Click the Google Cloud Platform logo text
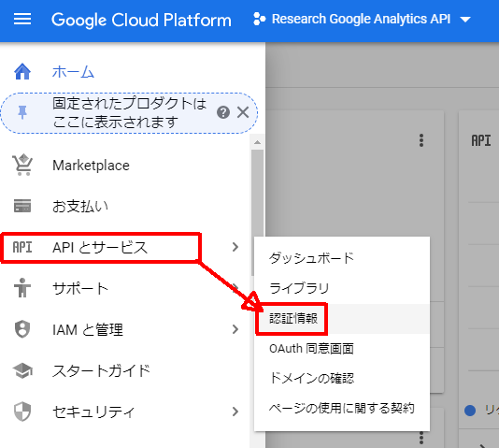This screenshot has height=448, width=499. pos(141,20)
